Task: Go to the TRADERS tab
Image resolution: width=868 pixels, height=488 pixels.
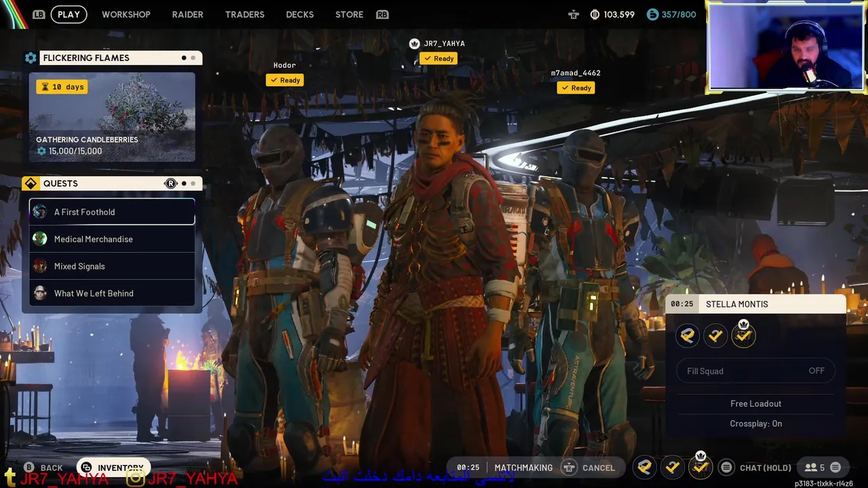Action: 245,14
